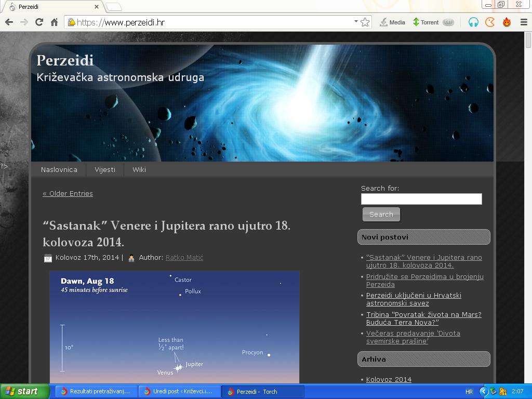Open the Windows start menu

(24, 392)
